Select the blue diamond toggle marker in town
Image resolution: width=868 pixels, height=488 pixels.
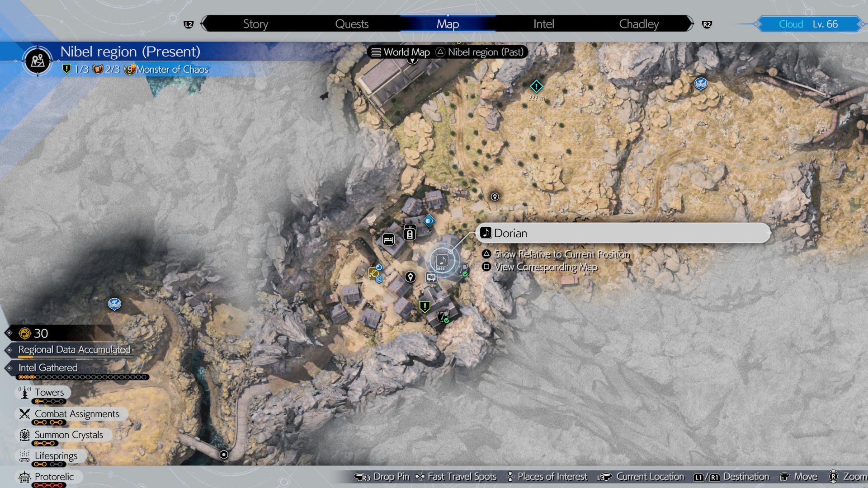(x=429, y=221)
